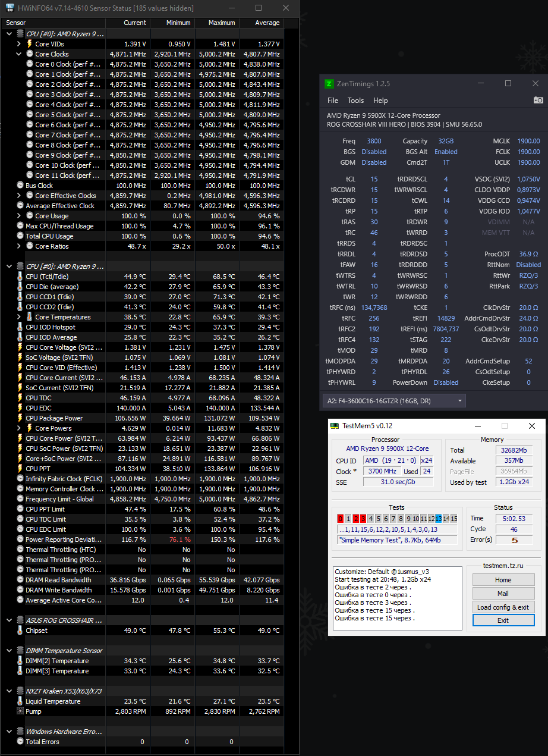
Task: Open the File menu in ZenTimings
Action: [x=333, y=101]
